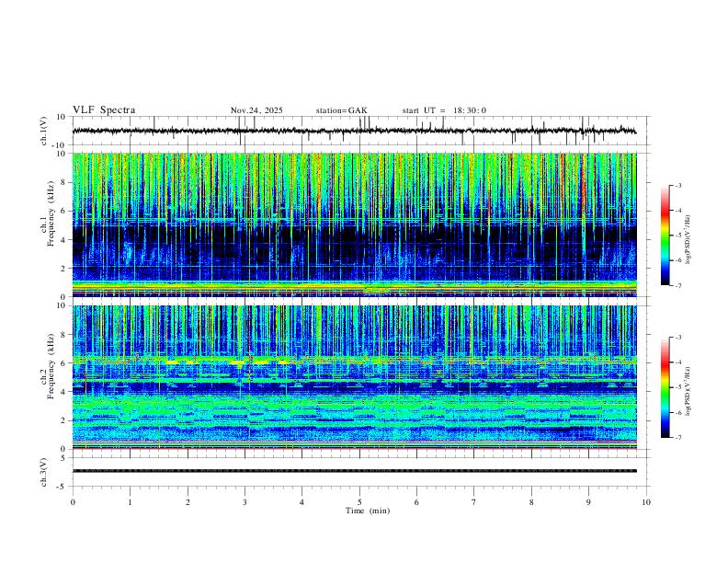Image resolution: width=728 pixels, height=563 pixels.
Task: Click the "ch.3(V)" axis label
Action: (44, 472)
